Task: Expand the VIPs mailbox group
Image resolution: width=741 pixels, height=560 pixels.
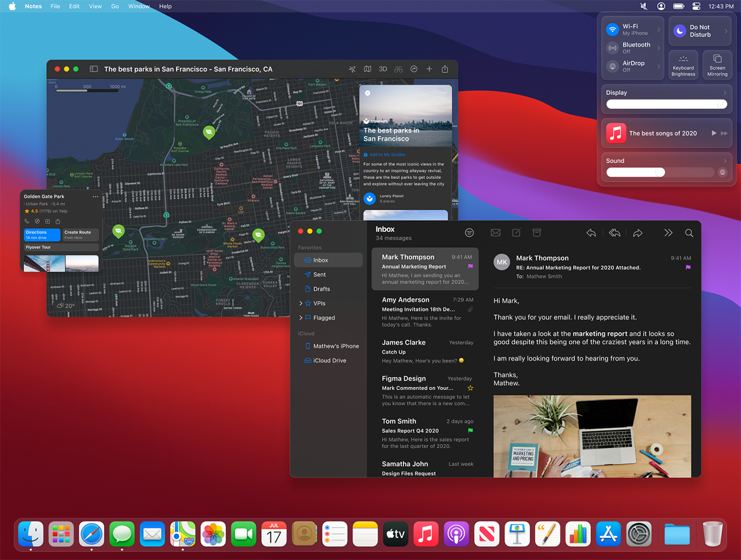Action: pyautogui.click(x=300, y=303)
